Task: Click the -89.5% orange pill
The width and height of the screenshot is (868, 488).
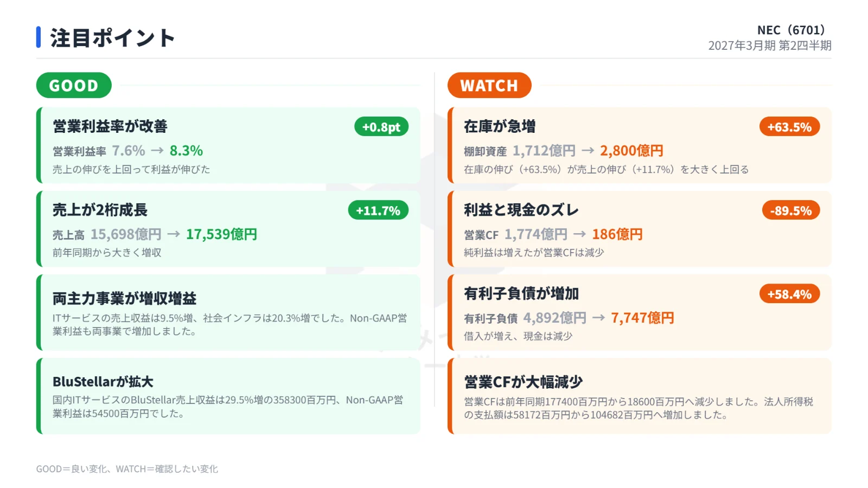Action: click(791, 210)
